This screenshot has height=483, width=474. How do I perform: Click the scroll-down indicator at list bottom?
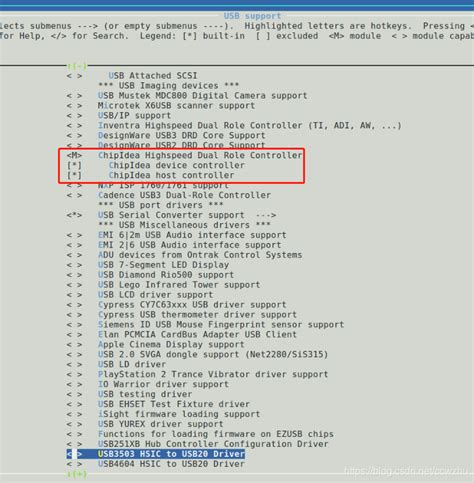(77, 474)
